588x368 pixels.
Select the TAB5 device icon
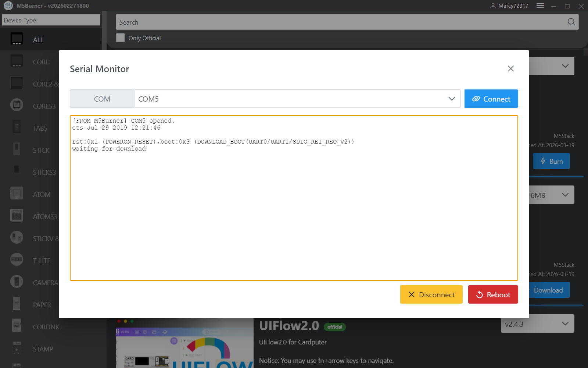coord(17,127)
